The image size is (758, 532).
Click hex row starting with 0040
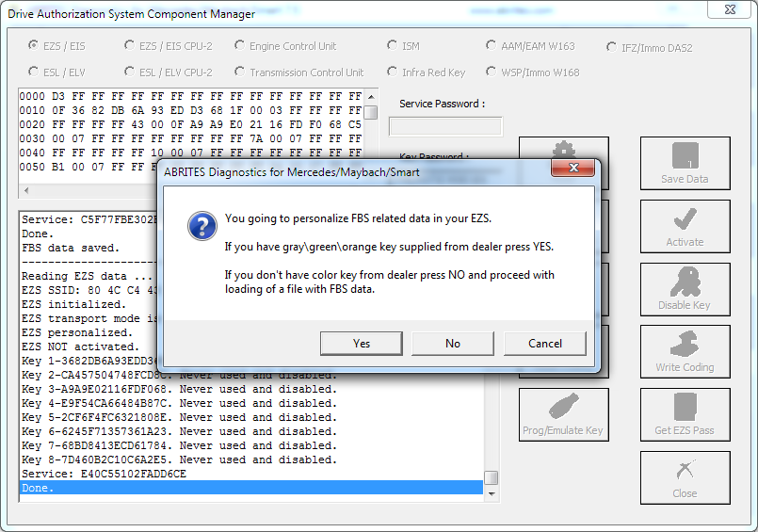[x=191, y=153]
